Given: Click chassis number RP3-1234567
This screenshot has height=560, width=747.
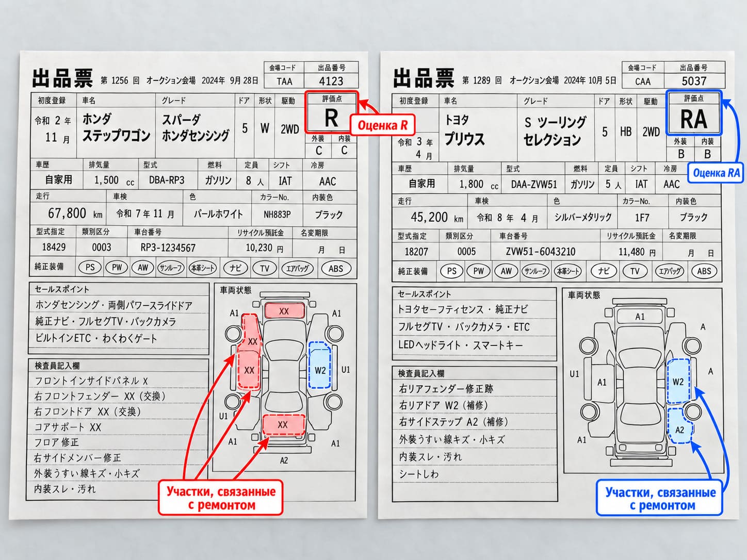Looking at the screenshot, I should pyautogui.click(x=168, y=248).
